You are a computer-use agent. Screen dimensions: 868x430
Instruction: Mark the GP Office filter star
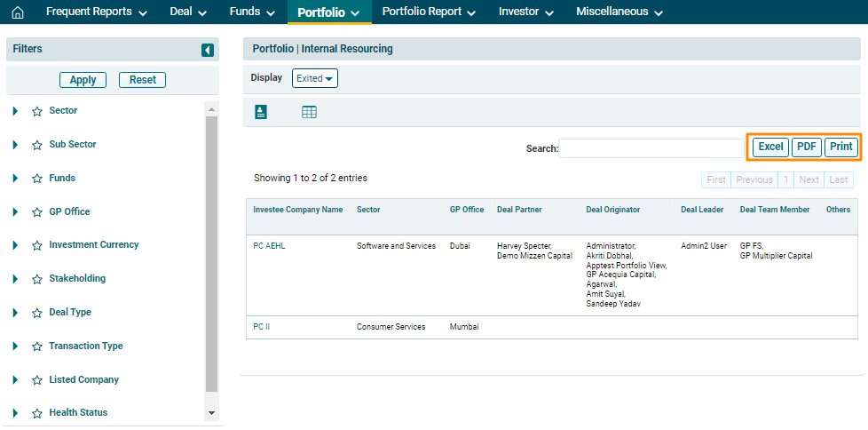coord(37,212)
